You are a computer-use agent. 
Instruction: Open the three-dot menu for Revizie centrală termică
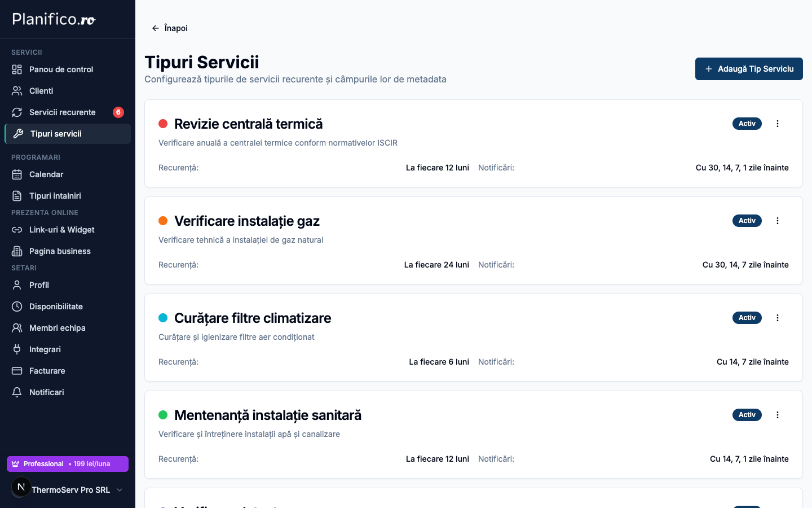pyautogui.click(x=778, y=123)
